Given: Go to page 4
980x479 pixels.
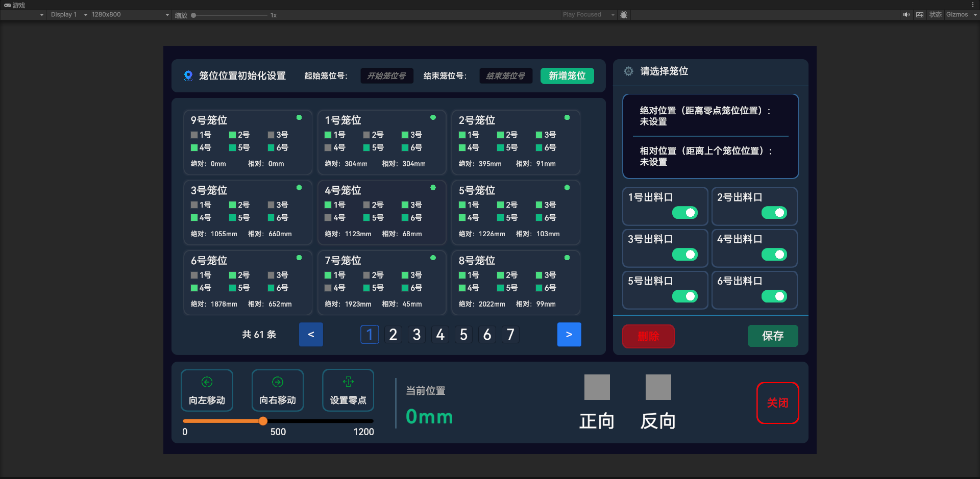Looking at the screenshot, I should (440, 335).
